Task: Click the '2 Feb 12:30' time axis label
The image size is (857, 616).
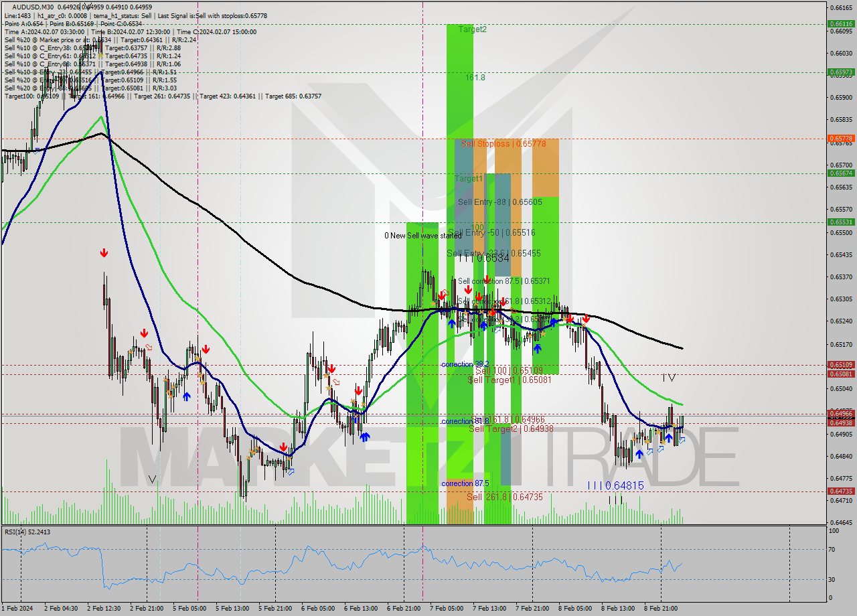Action: pos(103,609)
